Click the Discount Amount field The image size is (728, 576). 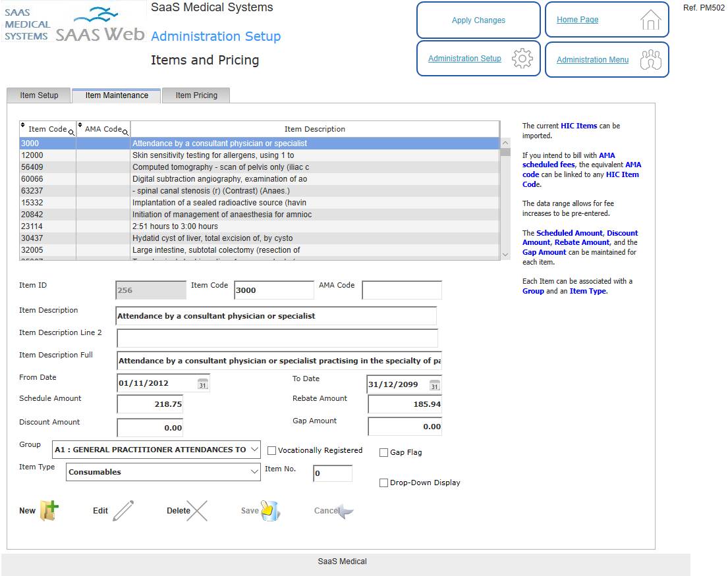150,428
